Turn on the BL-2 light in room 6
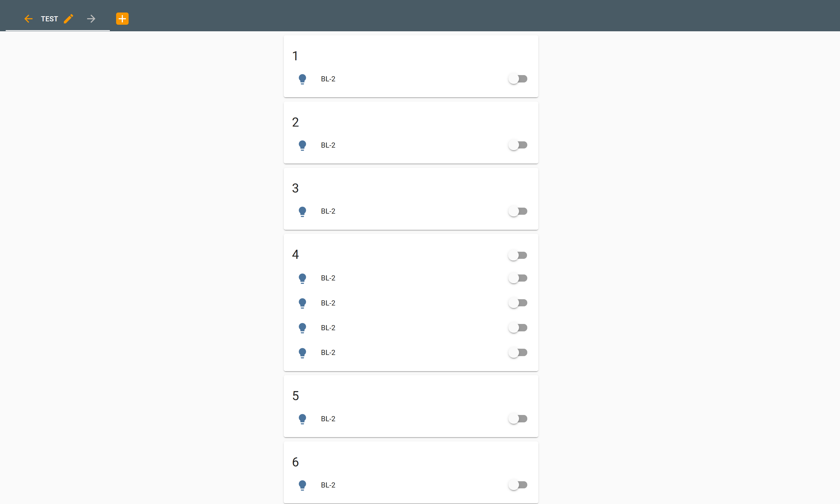The height and width of the screenshot is (504, 840). (x=518, y=485)
